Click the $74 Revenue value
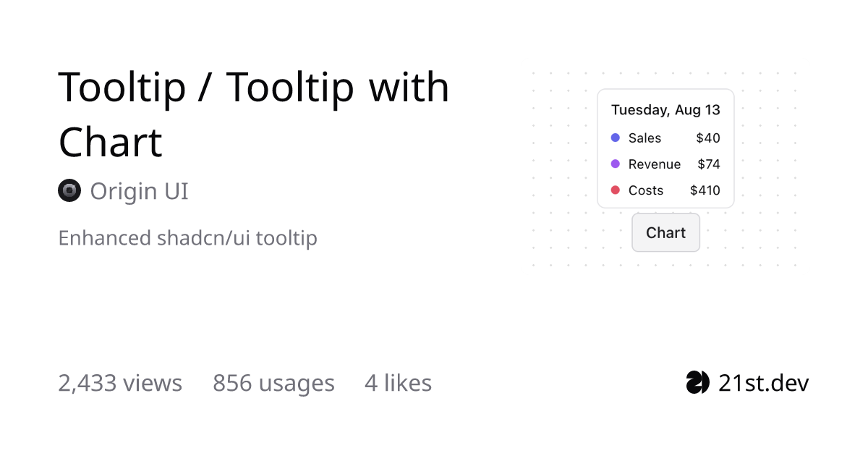Screen dimensions: 868x456 coord(709,164)
